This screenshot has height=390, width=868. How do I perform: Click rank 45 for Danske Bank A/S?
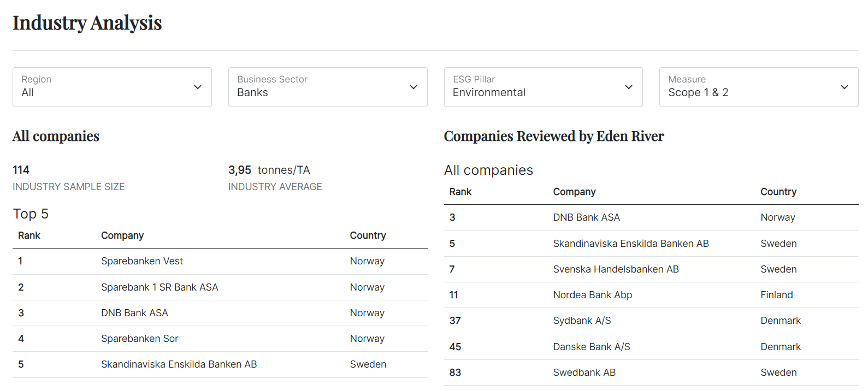click(455, 347)
